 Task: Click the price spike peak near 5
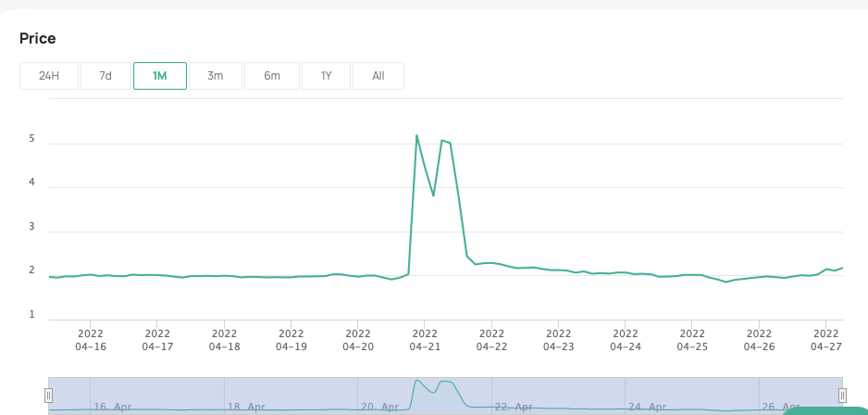click(x=416, y=135)
